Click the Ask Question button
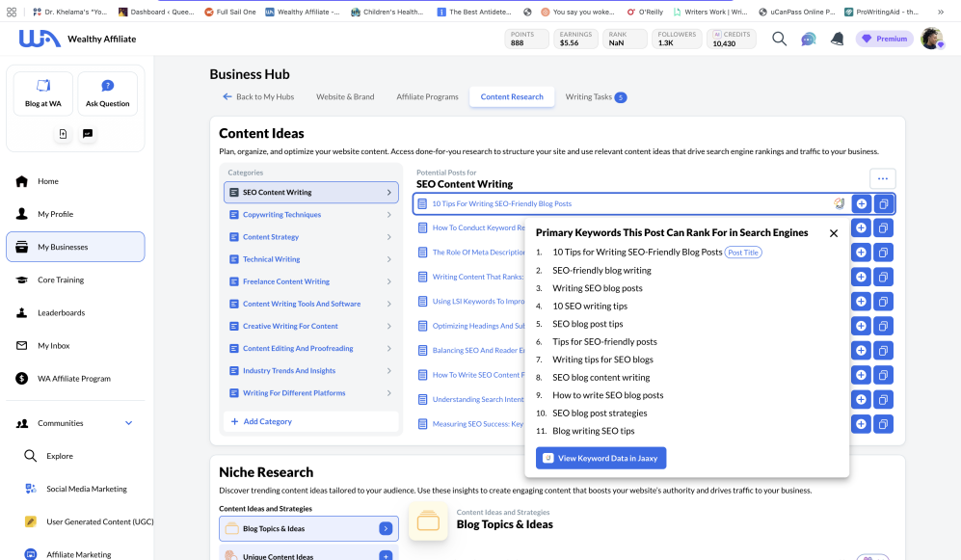The width and height of the screenshot is (961, 560). (107, 93)
